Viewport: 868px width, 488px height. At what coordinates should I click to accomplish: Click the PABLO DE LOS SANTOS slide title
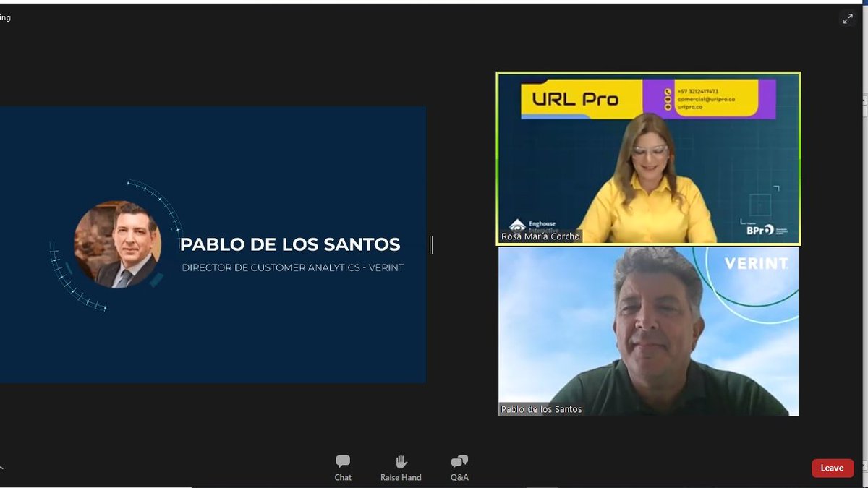290,244
